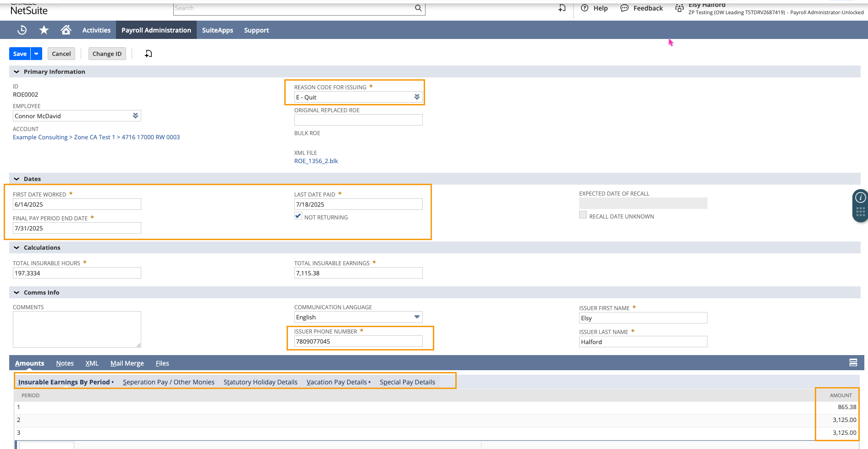Click the Feedback link

tap(648, 8)
